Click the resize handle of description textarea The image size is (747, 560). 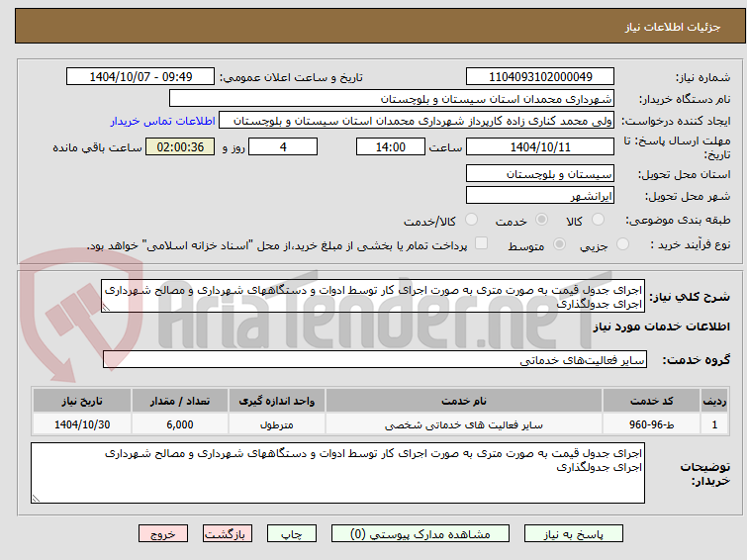106,308
